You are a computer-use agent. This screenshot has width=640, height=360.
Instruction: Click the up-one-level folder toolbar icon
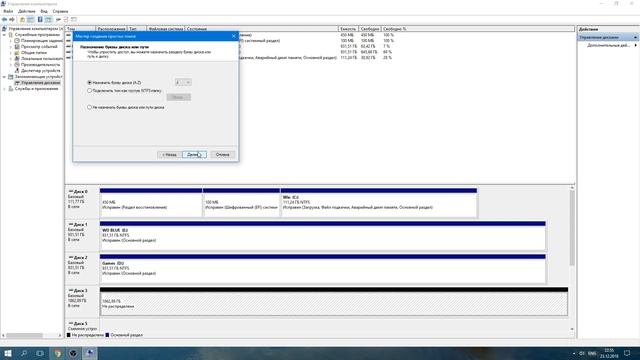point(22,20)
